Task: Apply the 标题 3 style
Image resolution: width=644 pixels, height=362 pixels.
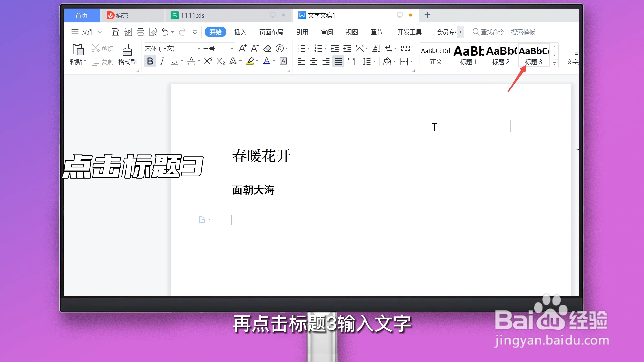Action: pyautogui.click(x=533, y=55)
